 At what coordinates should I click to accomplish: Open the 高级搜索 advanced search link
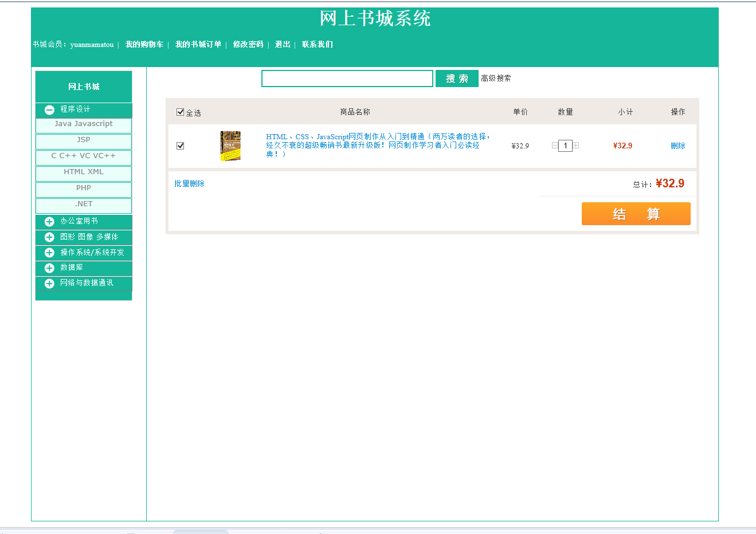(x=496, y=78)
